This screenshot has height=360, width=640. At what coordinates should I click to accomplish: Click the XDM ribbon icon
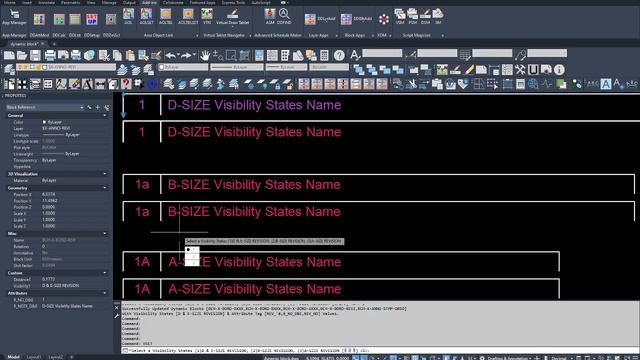pos(384,19)
